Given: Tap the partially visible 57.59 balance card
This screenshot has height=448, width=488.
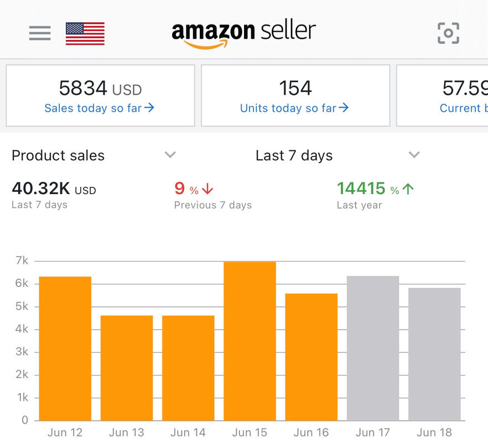Looking at the screenshot, I should point(443,95).
